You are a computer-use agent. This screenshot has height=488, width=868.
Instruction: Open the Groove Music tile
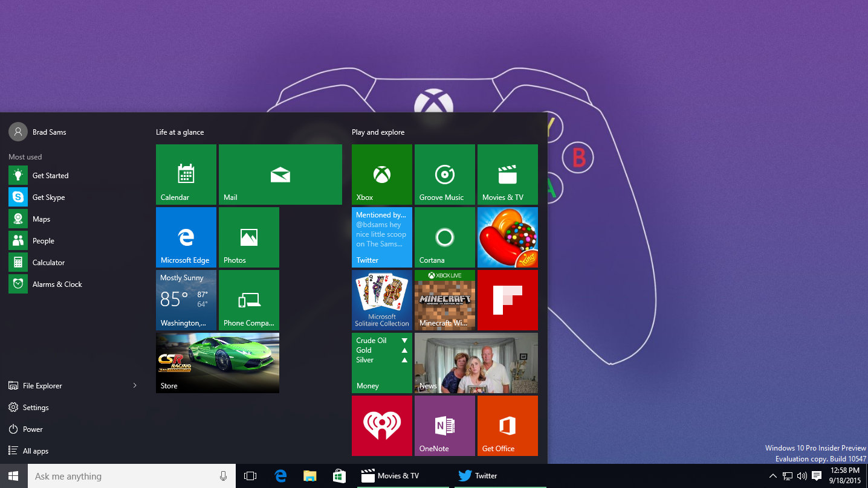(x=445, y=175)
